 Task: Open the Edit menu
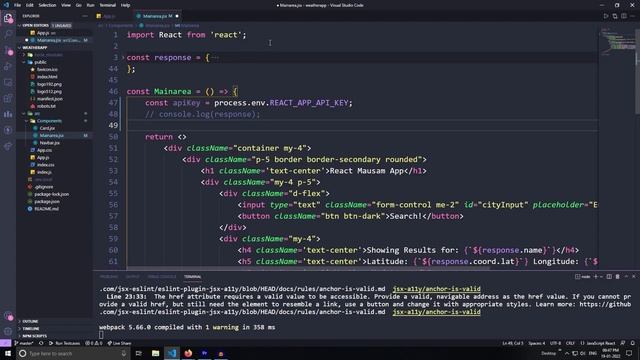coord(30,5)
